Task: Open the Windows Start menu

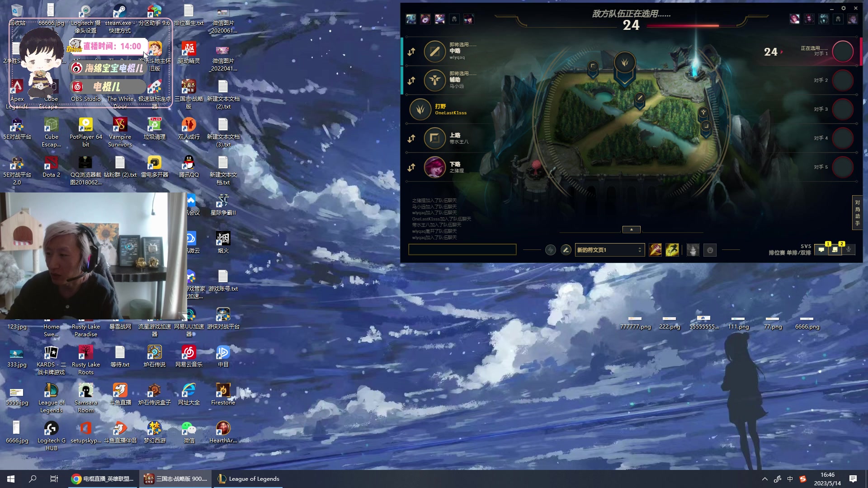Action: point(11,479)
